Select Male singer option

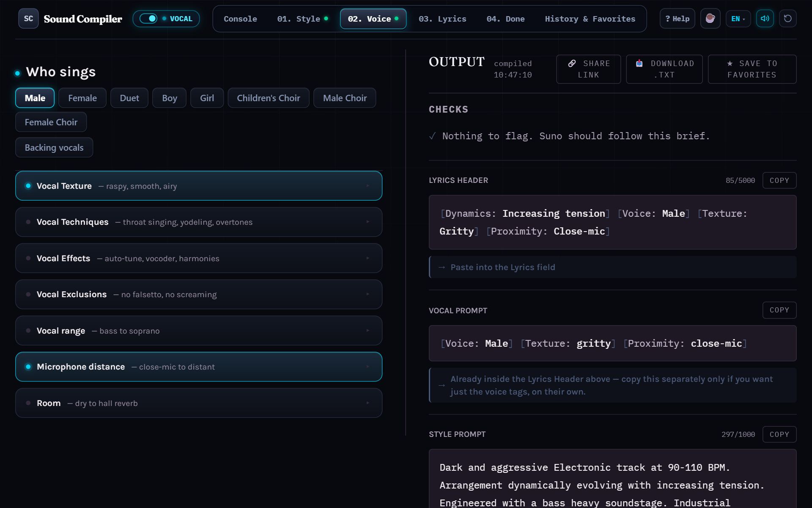[x=35, y=98]
